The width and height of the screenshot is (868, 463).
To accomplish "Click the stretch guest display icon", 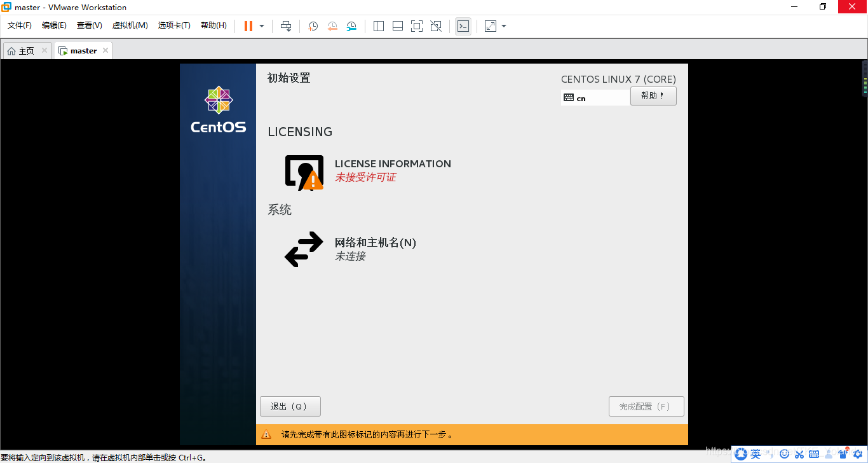I will pos(491,26).
